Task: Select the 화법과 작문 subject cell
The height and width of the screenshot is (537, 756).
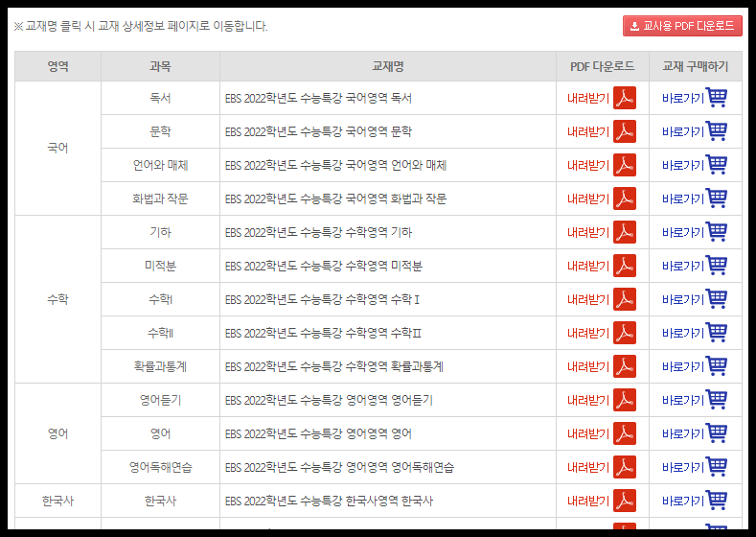Action: 161,198
